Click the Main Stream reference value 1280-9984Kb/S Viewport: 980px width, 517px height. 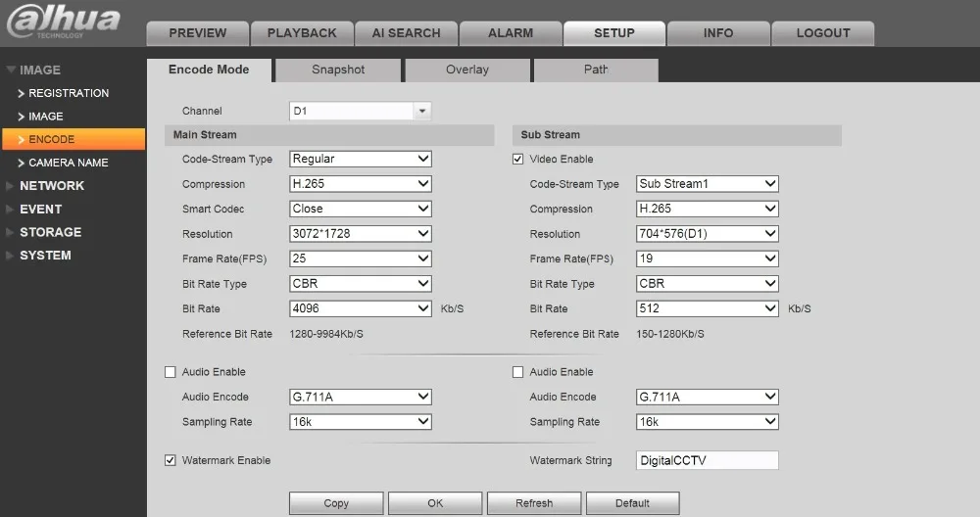(x=326, y=334)
